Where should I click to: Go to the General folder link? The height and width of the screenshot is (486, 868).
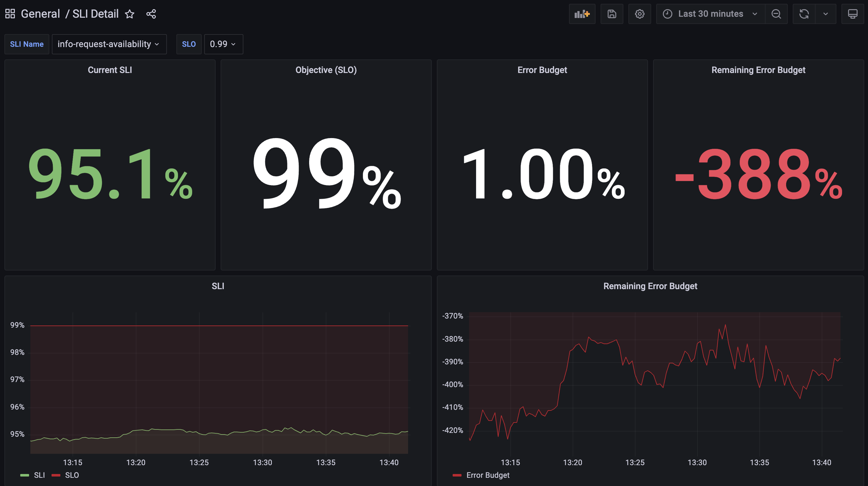click(x=40, y=14)
